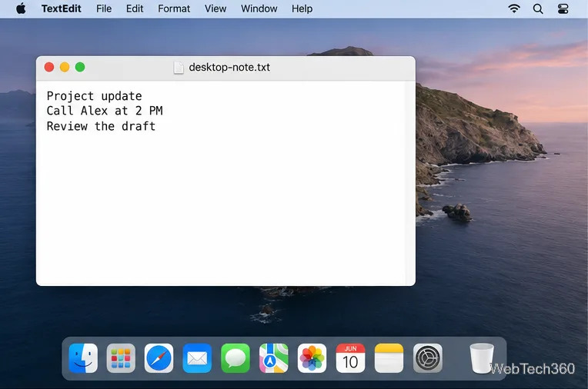Open Notes from the Dock
The width and height of the screenshot is (588, 389).
click(389, 358)
